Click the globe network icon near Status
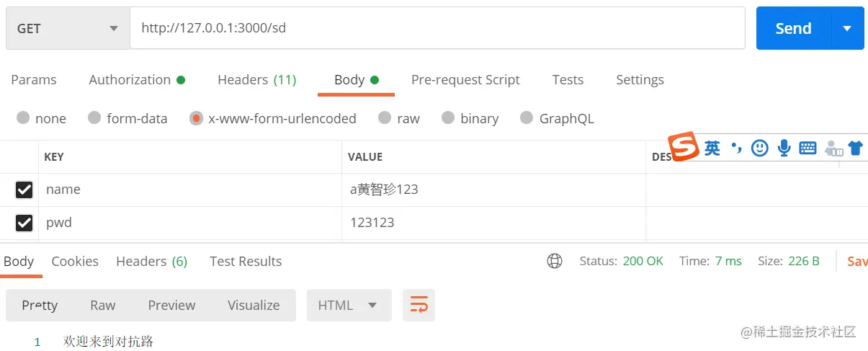868x351 pixels. (555, 261)
